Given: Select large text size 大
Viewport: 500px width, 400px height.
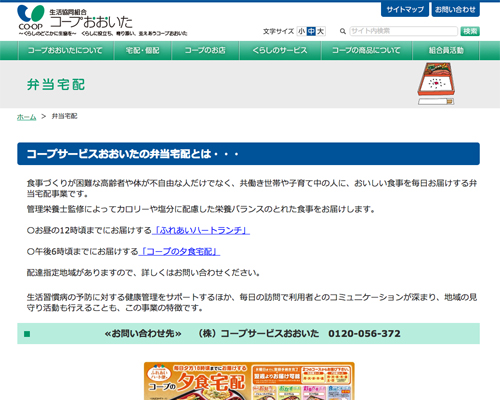Looking at the screenshot, I should tap(320, 31).
